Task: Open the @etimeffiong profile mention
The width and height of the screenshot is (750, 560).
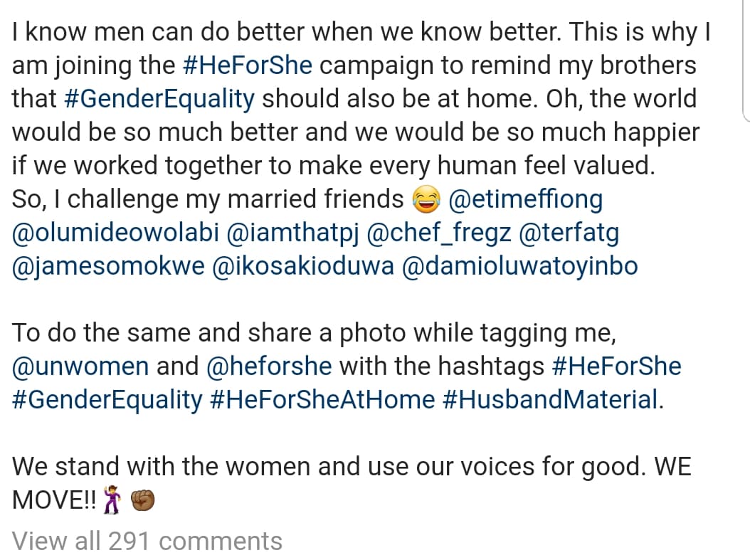Action: (x=526, y=199)
